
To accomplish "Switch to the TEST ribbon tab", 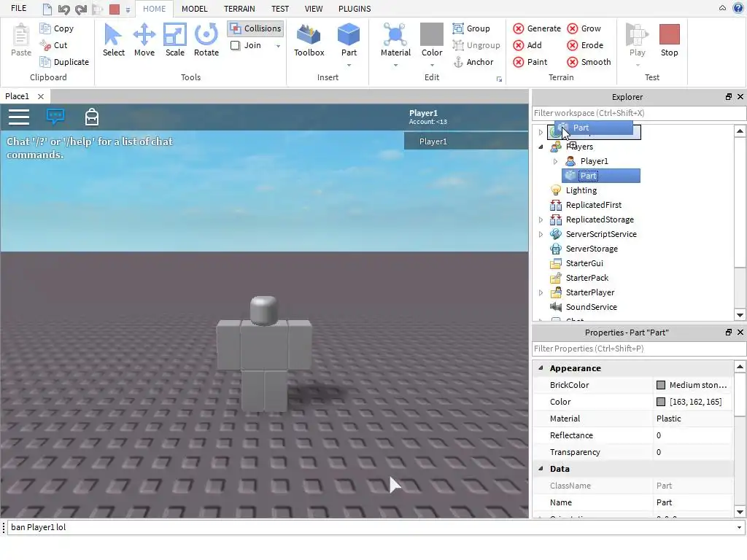I will 280,9.
